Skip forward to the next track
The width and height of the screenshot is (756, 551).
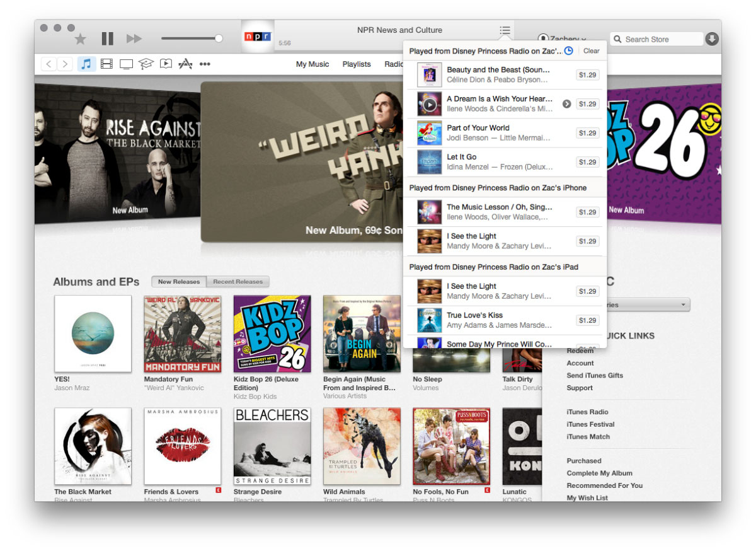(x=134, y=39)
